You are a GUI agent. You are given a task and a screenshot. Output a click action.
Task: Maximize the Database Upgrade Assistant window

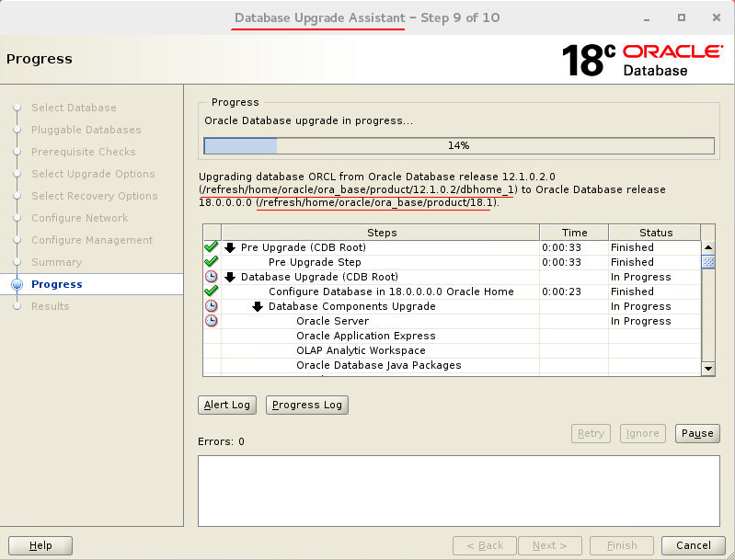(682, 17)
